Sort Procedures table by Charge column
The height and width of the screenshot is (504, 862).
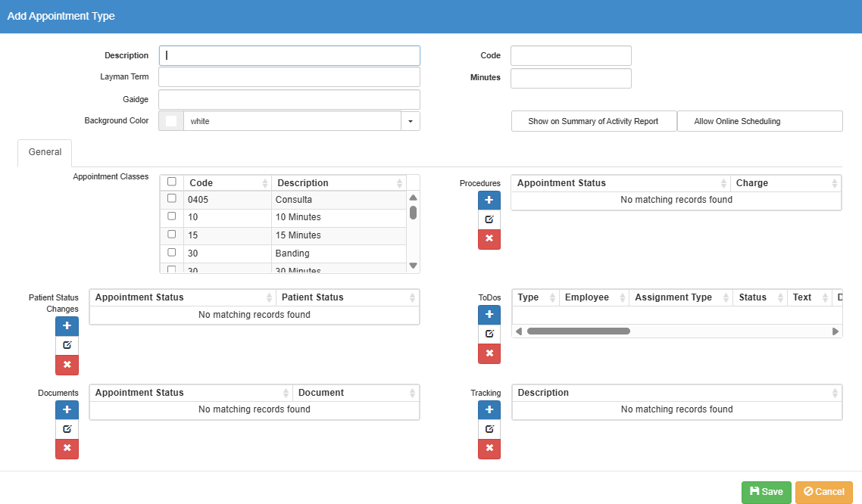785,183
